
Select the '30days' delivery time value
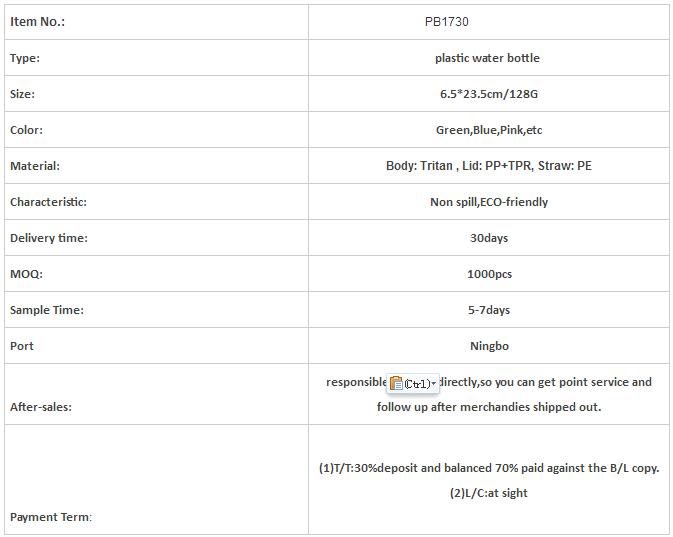coord(489,238)
